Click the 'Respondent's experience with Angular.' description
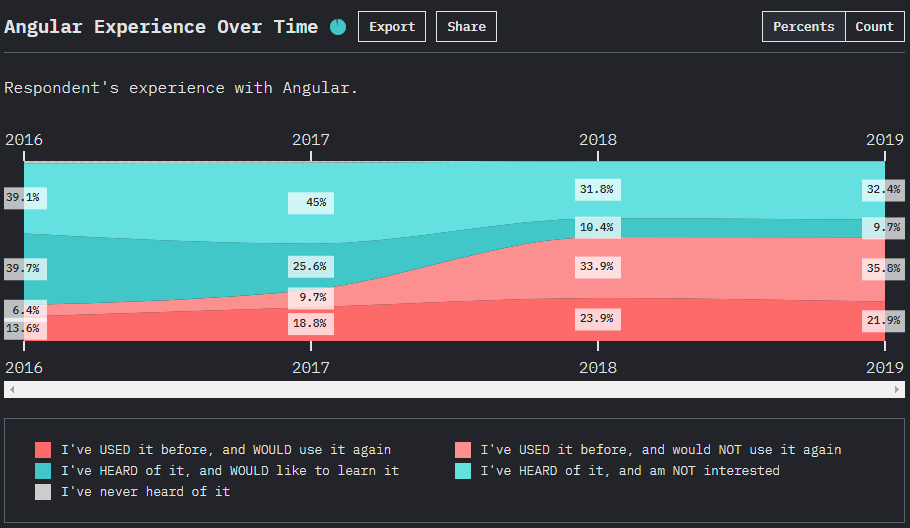Image resolution: width=910 pixels, height=528 pixels. coord(181,88)
